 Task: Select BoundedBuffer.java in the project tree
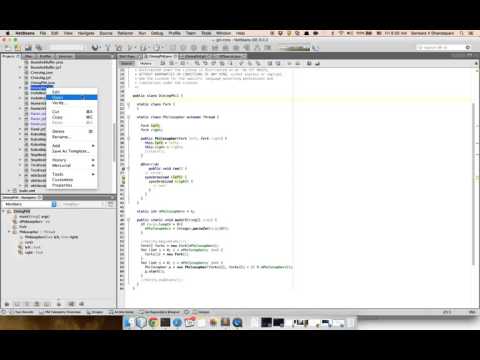coord(47,62)
